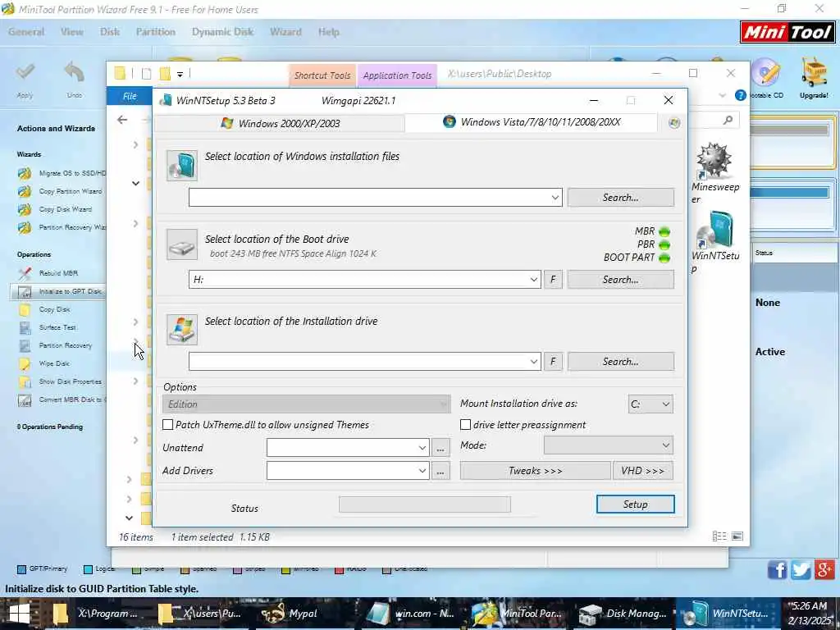Open Shortcut Tools ribbon tab
Screen dimensions: 840x630
coord(322,75)
